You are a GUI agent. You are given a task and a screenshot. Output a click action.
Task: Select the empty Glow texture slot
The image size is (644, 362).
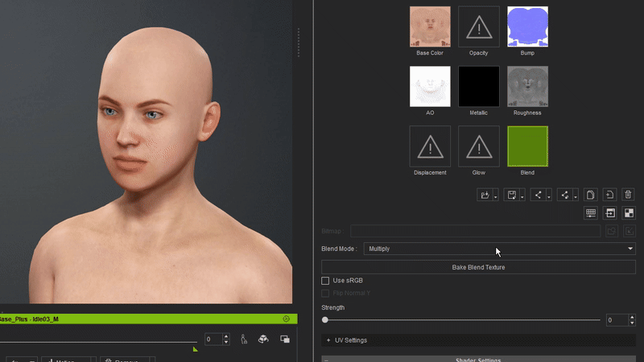(478, 146)
